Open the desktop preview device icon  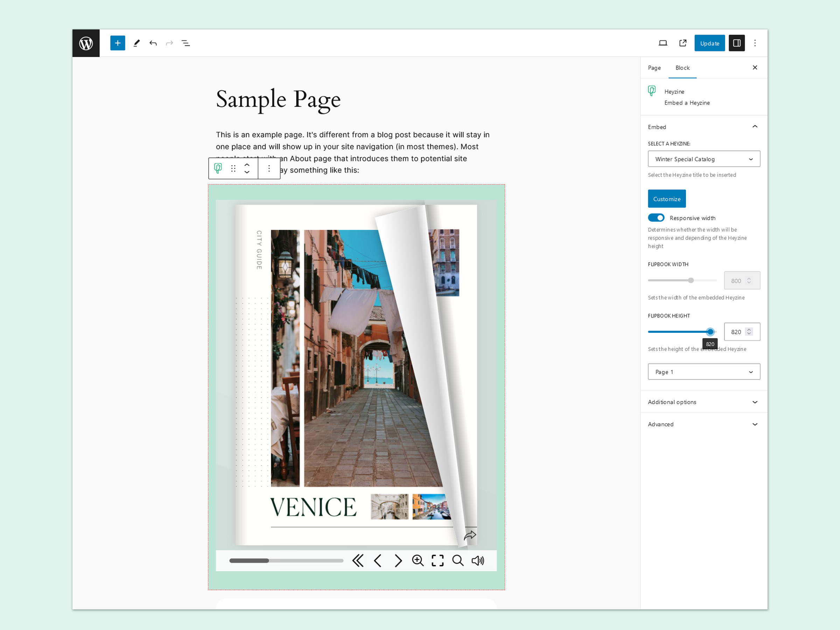663,43
